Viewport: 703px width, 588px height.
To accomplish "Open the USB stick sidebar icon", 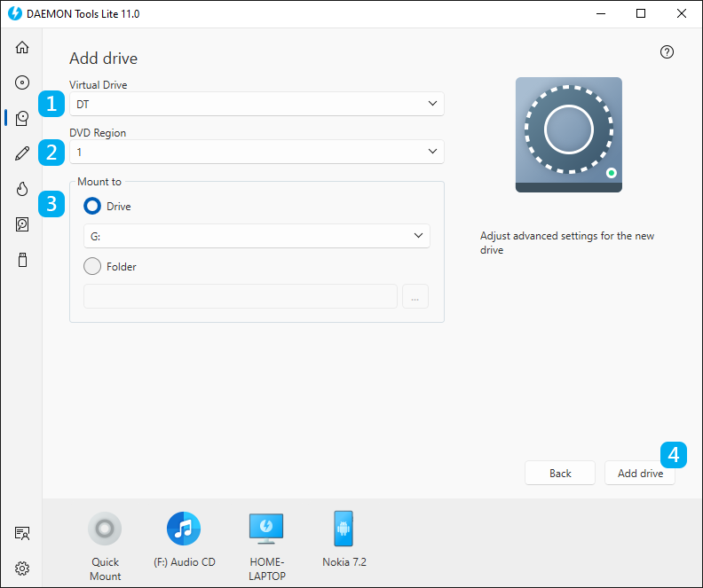I will [22, 260].
